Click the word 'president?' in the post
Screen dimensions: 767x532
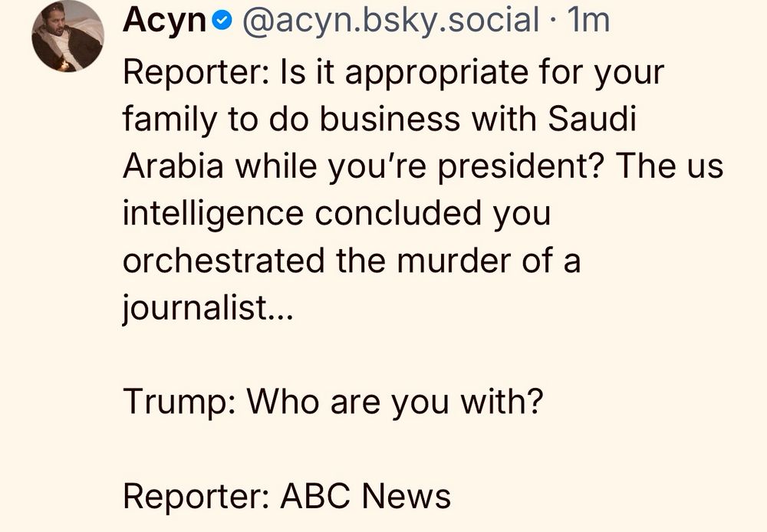[523, 167]
